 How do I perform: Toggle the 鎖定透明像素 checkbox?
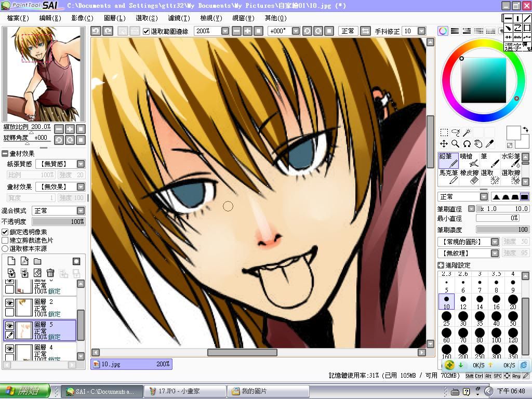click(5, 232)
